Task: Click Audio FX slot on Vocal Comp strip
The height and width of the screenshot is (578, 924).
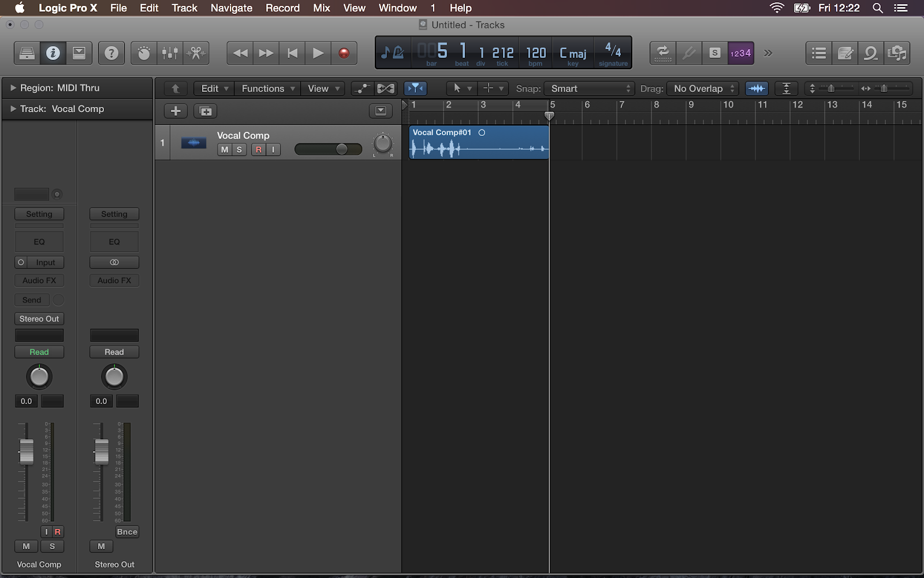Action: (x=39, y=280)
